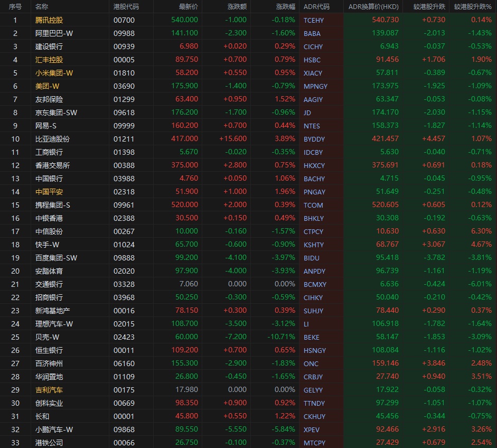
Task: Select 百济神州 stock name
Action: click(x=49, y=363)
